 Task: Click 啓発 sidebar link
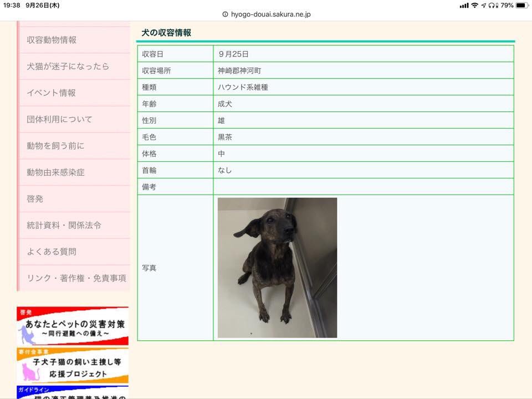[75, 199]
